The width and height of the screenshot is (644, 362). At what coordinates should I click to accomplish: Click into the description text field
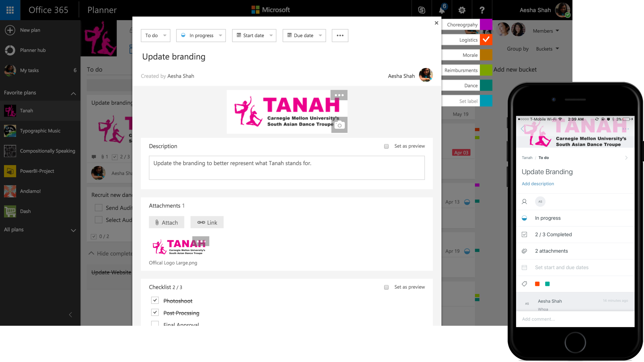tap(286, 168)
